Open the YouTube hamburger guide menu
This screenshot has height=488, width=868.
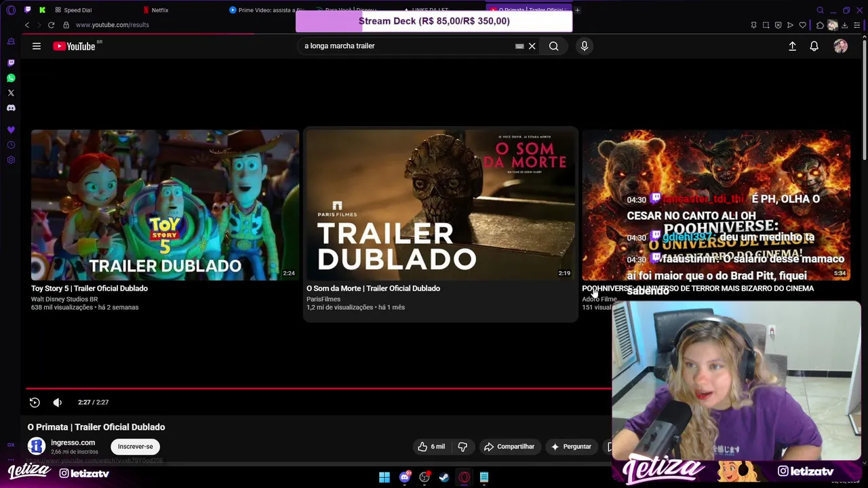pos(37,46)
